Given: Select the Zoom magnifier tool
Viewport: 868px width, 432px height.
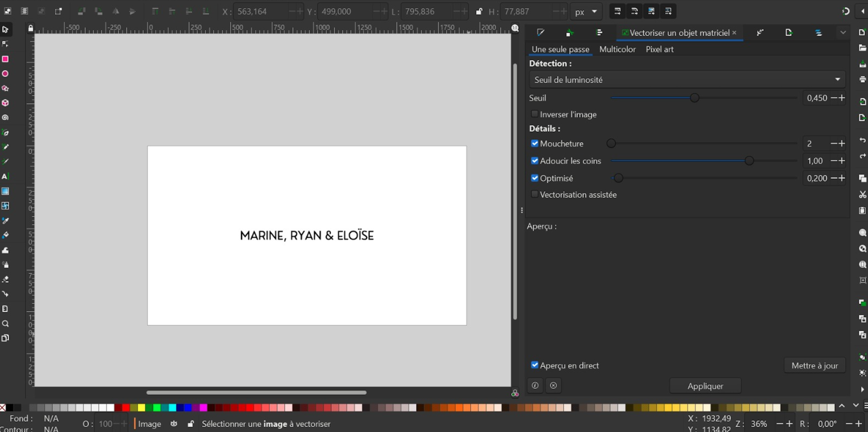Looking at the screenshot, I should point(5,324).
